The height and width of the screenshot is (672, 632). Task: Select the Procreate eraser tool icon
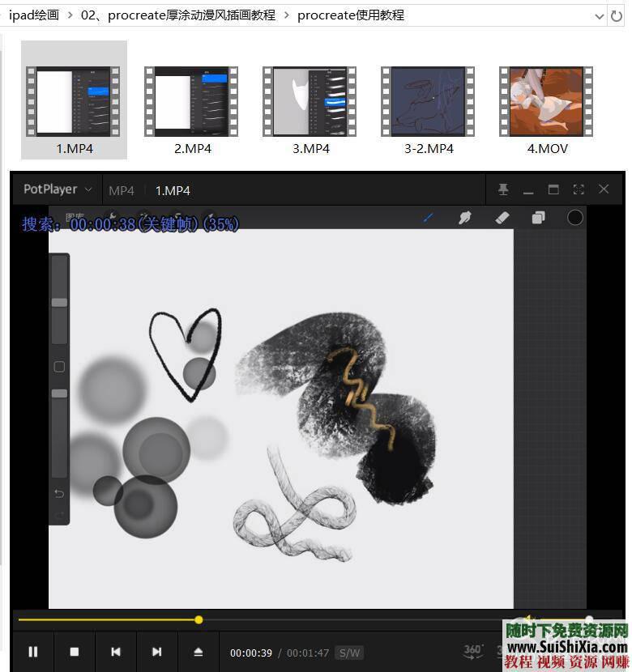(x=502, y=218)
